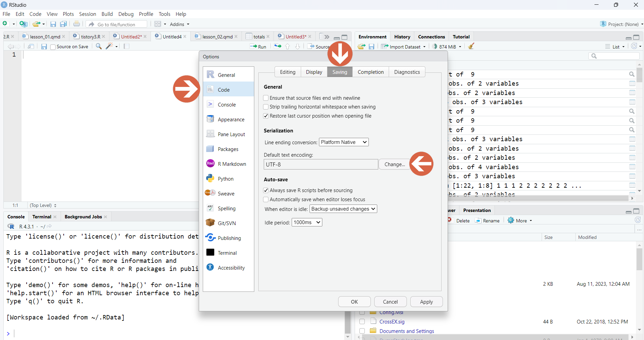Click the new file icon in toolbar
Viewport: 644px width, 340px height.
pyautogui.click(x=5, y=24)
